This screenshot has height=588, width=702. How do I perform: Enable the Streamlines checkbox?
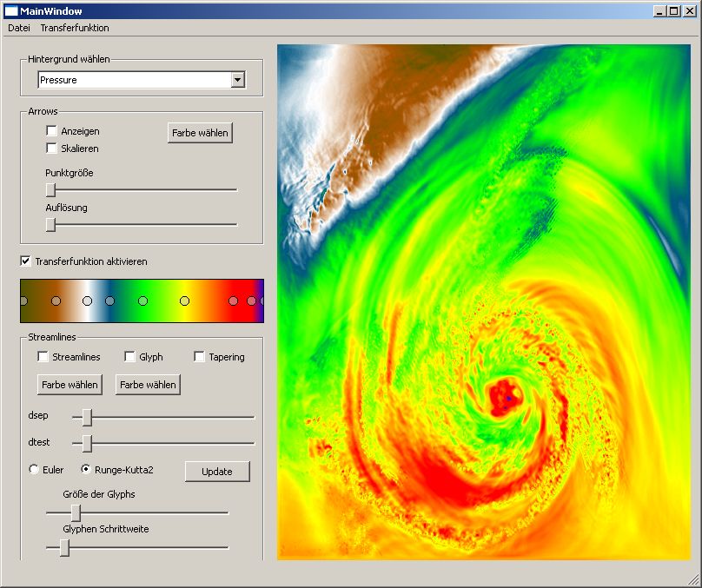click(43, 357)
